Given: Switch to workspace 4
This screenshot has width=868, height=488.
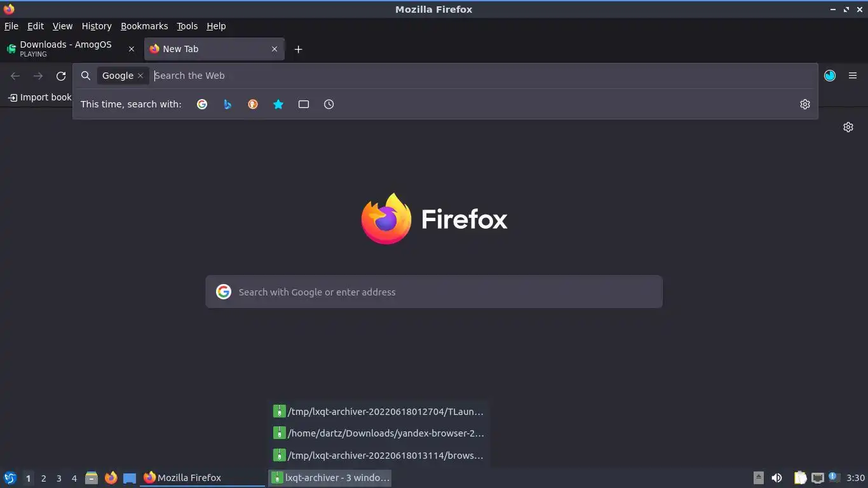Looking at the screenshot, I should tap(74, 478).
